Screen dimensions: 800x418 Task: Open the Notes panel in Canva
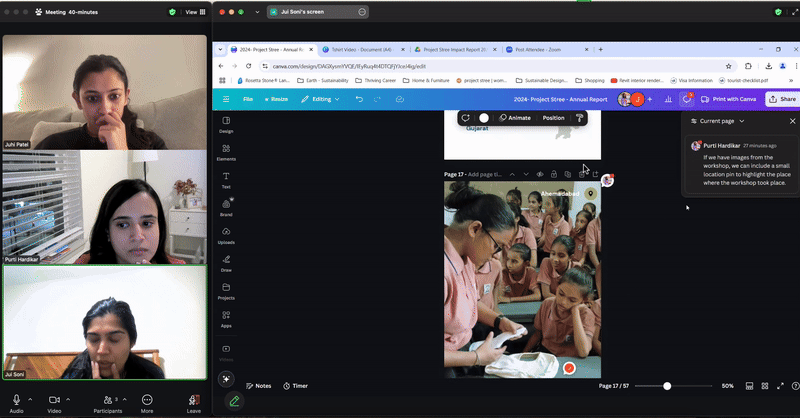coord(259,386)
